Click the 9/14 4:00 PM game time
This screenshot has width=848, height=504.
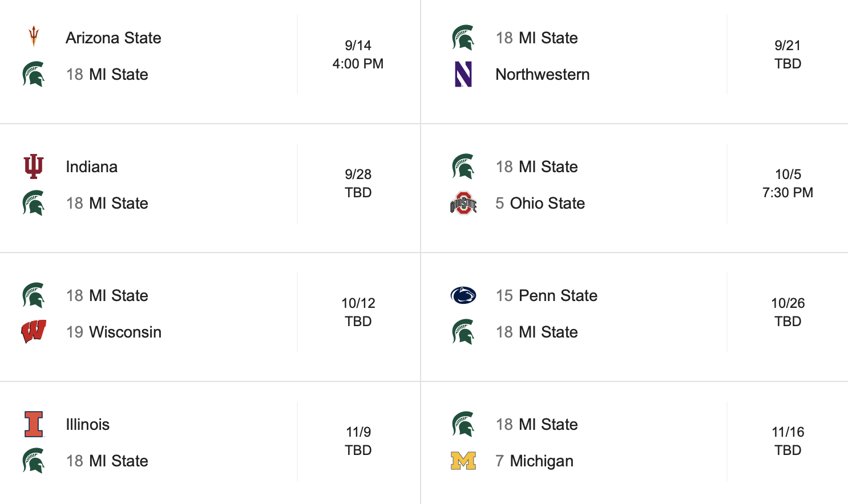tap(358, 54)
